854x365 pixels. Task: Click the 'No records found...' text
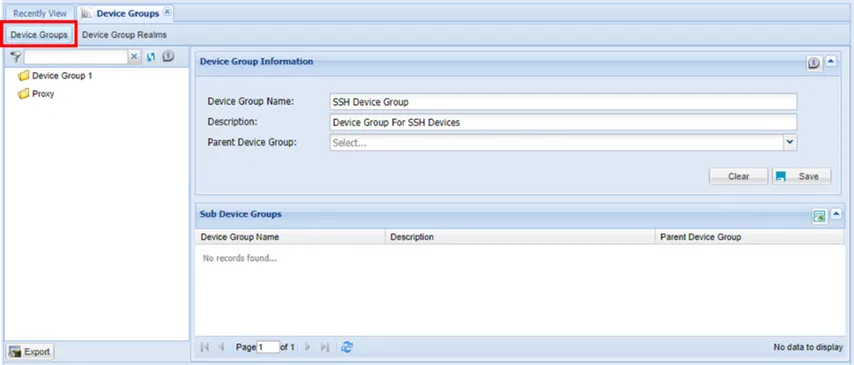[240, 258]
